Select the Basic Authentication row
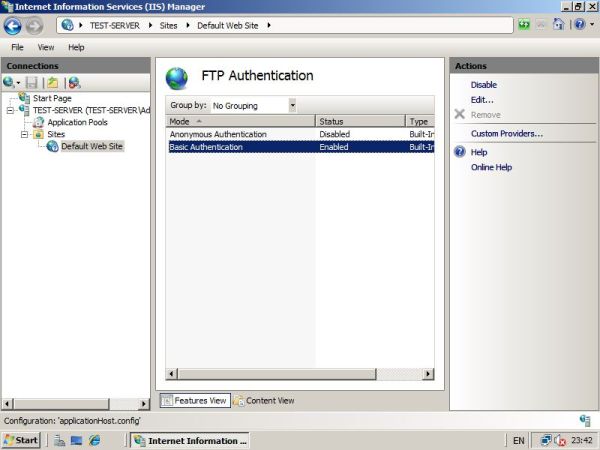The height and width of the screenshot is (450, 600). [301, 147]
